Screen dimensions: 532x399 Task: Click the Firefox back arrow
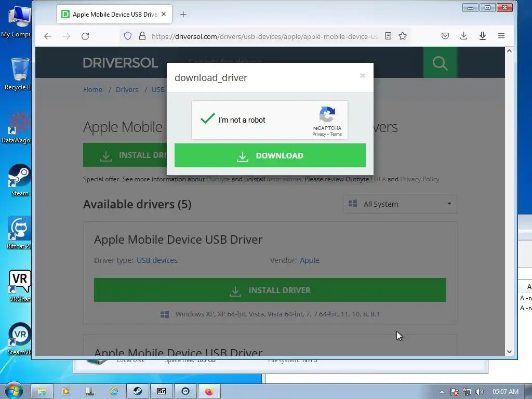pyautogui.click(x=47, y=36)
